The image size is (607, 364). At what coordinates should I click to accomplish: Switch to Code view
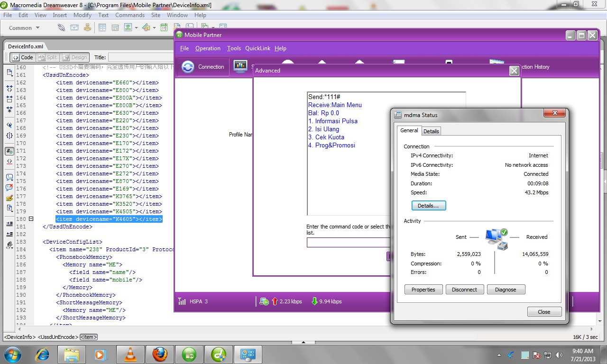coord(23,57)
